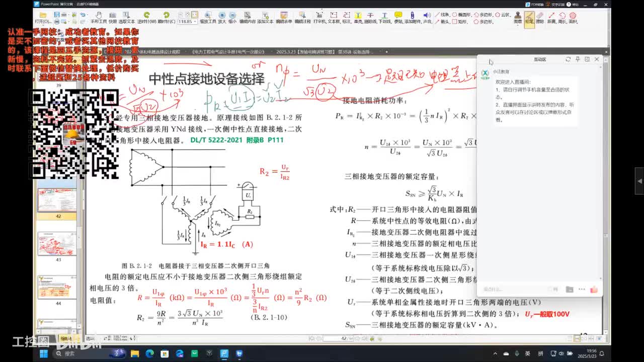Select the 手形工具 hand tool
644x362 pixels.
(99, 19)
